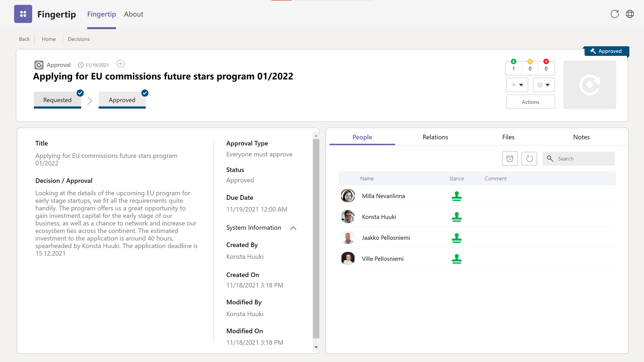644x362 pixels.
Task: Click the Due Date value 11/19/2021 12:00 AM
Action: [x=257, y=209]
